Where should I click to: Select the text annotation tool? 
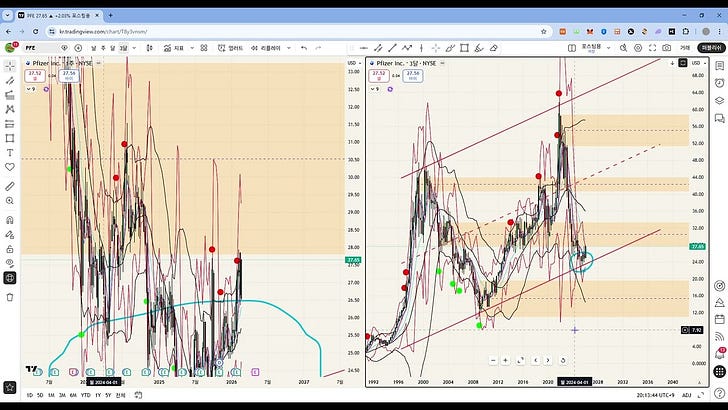pos(10,153)
